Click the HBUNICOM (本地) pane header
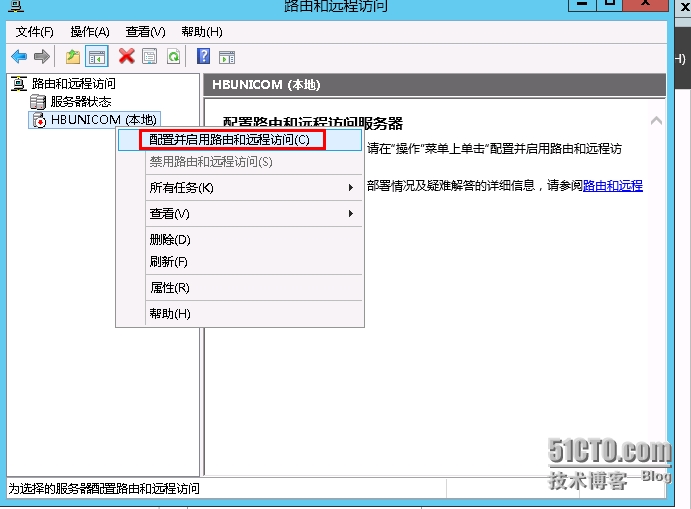Screen dimensions: 691x509 [435, 85]
